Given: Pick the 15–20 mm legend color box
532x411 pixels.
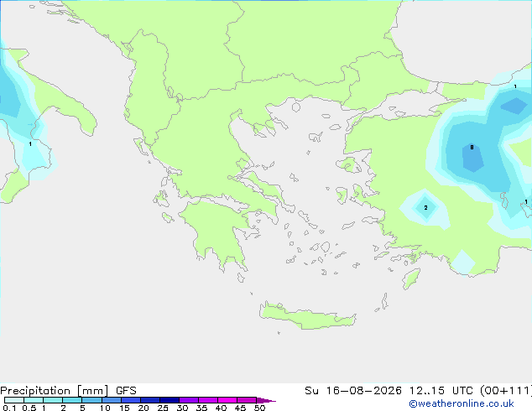Looking at the screenshot, I should [x=131, y=400].
